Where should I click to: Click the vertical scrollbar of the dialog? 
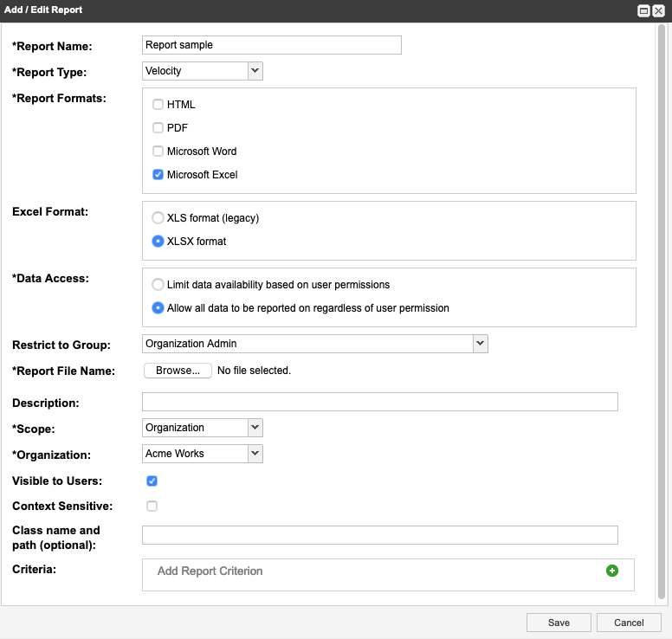(x=662, y=312)
